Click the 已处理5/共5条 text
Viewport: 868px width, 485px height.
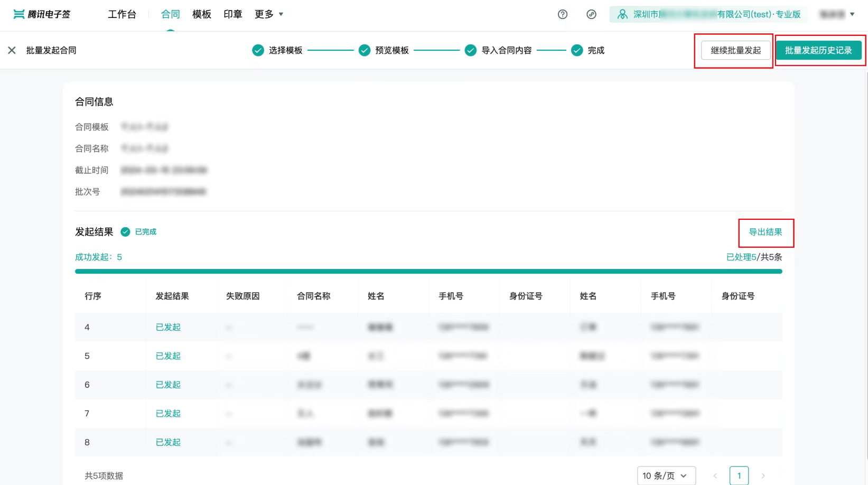[754, 257]
